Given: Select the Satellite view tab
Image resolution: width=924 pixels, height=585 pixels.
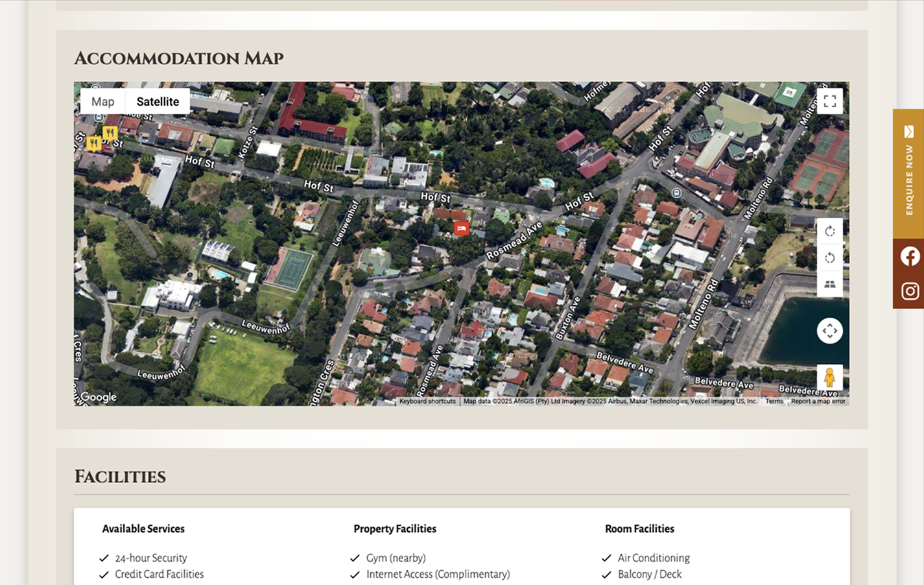Looking at the screenshot, I should [x=158, y=102].
